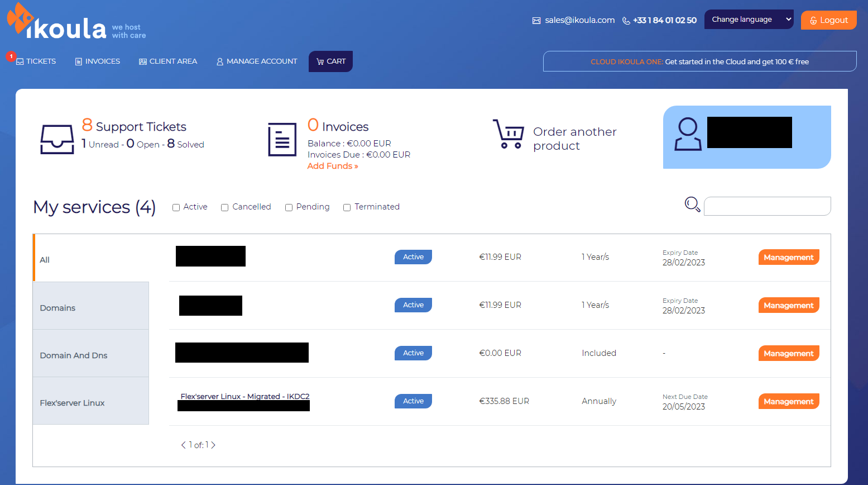Select Flex'server Linux category tab

[x=91, y=401]
